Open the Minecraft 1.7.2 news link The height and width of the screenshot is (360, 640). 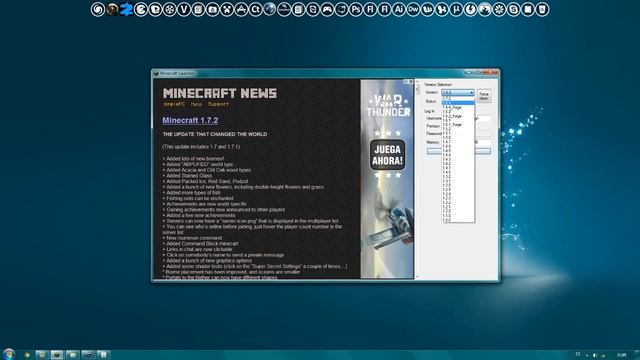pos(190,120)
